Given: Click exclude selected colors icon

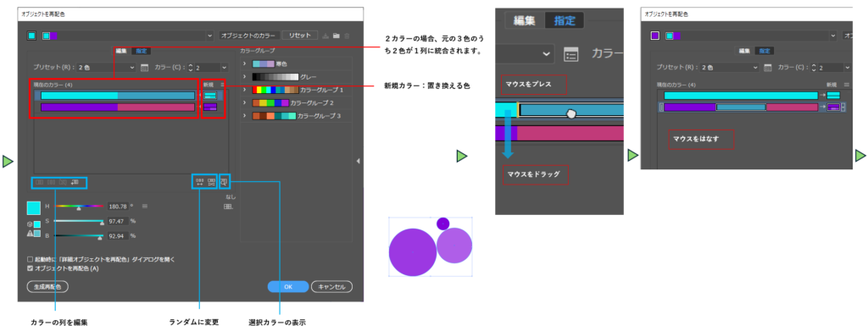Looking at the screenshot, I should pos(63,182).
